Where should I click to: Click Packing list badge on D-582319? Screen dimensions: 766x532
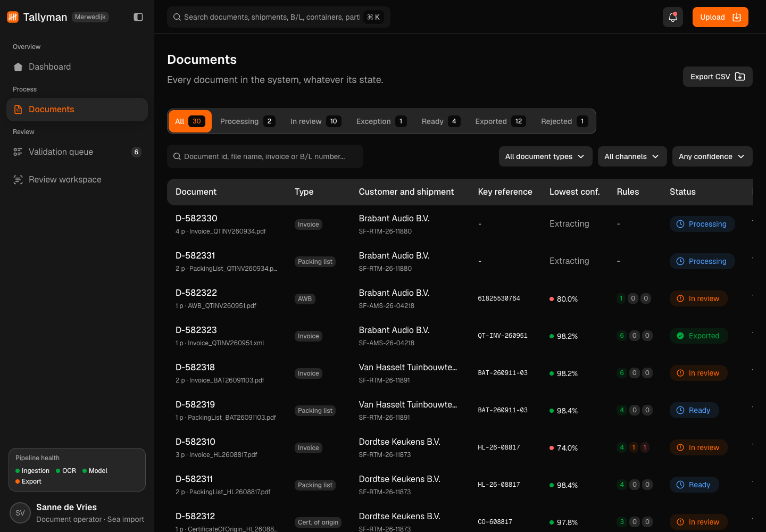tap(315, 411)
